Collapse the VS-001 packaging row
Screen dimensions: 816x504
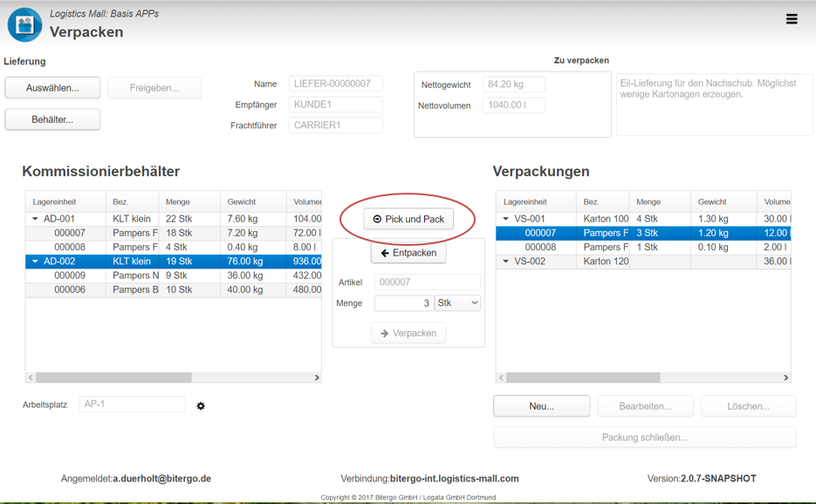506,219
